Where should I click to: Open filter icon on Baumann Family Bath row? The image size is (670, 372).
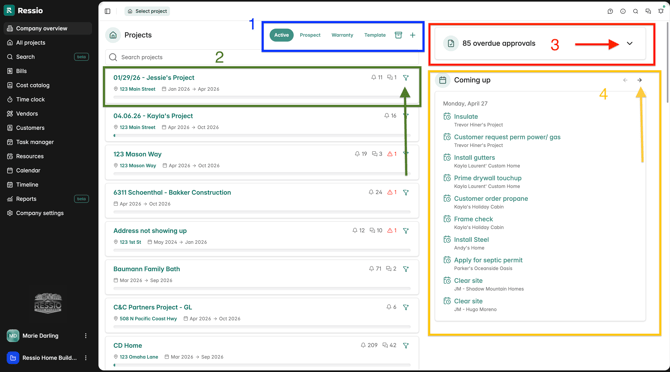(406, 269)
